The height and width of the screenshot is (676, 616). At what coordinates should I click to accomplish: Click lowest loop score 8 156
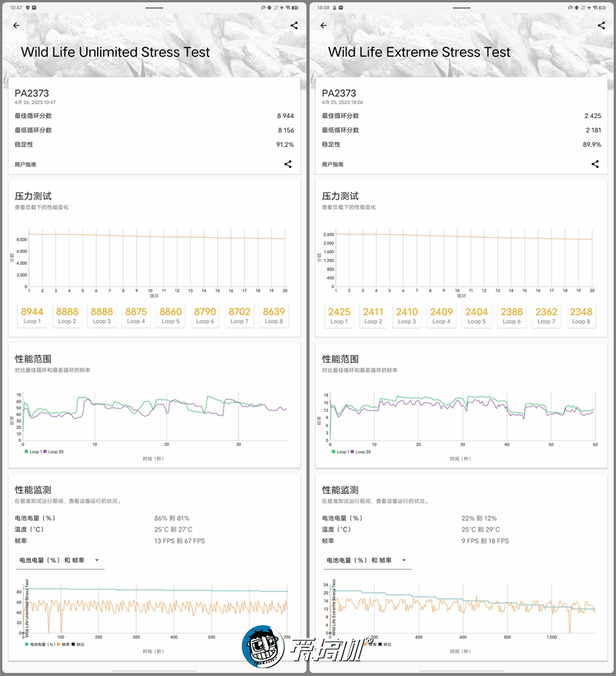click(286, 130)
